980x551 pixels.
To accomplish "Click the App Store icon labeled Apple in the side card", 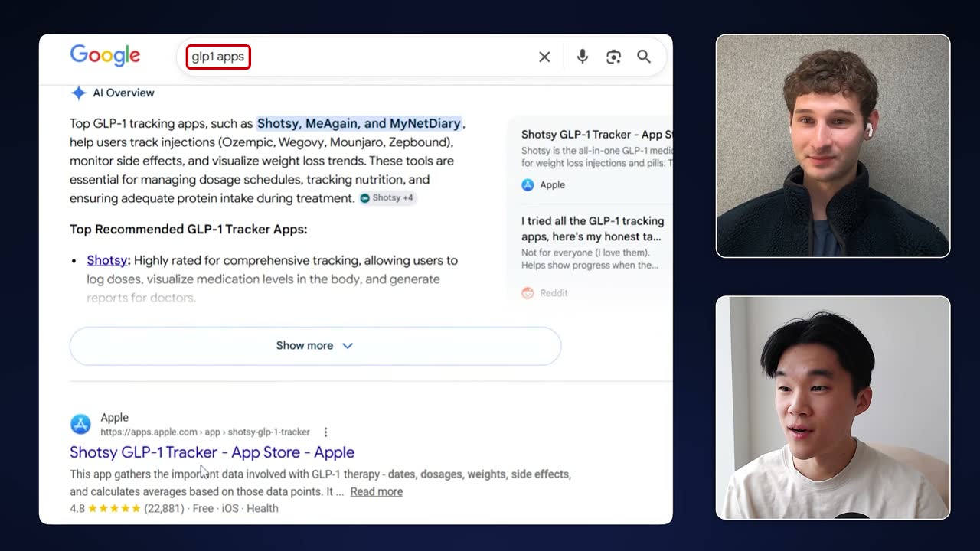I will (528, 184).
